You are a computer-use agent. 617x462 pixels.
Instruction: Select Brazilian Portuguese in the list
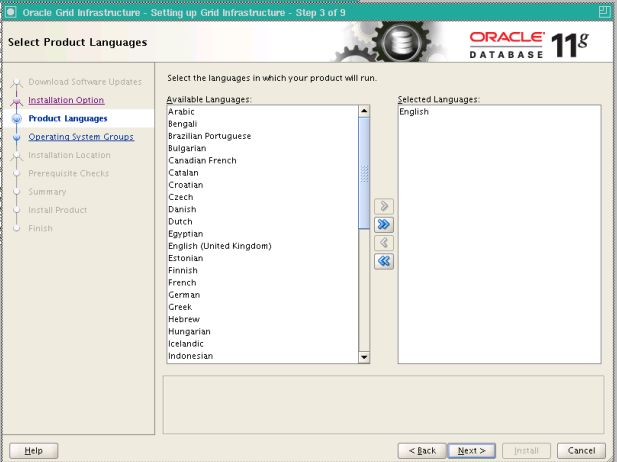(262, 136)
